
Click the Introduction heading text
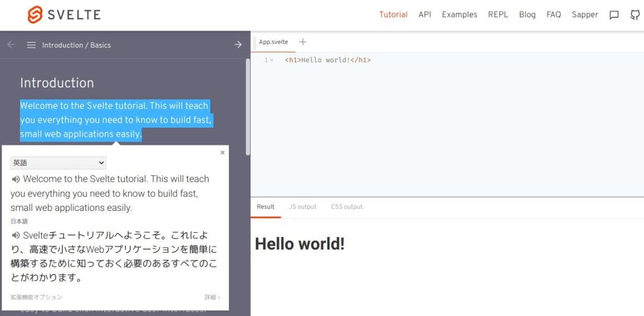[57, 83]
